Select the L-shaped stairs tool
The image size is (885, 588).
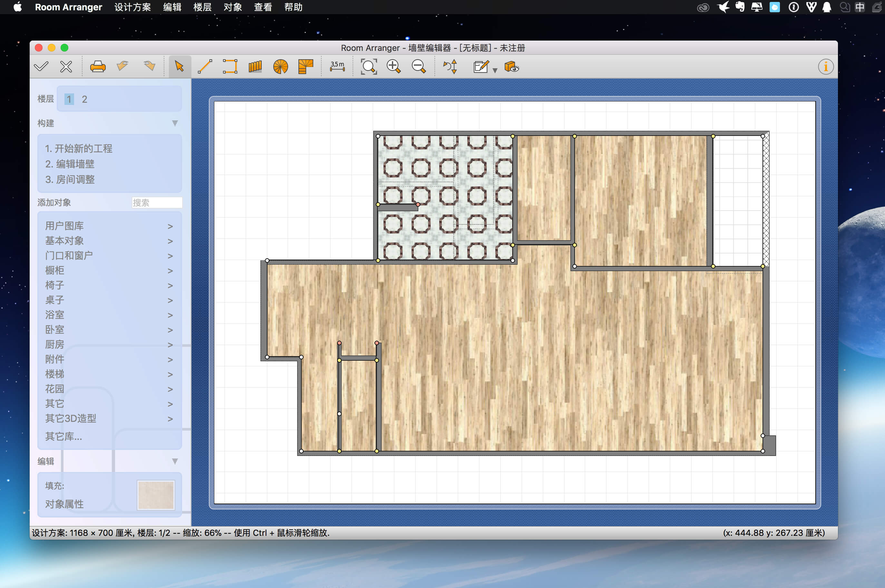[x=306, y=67]
